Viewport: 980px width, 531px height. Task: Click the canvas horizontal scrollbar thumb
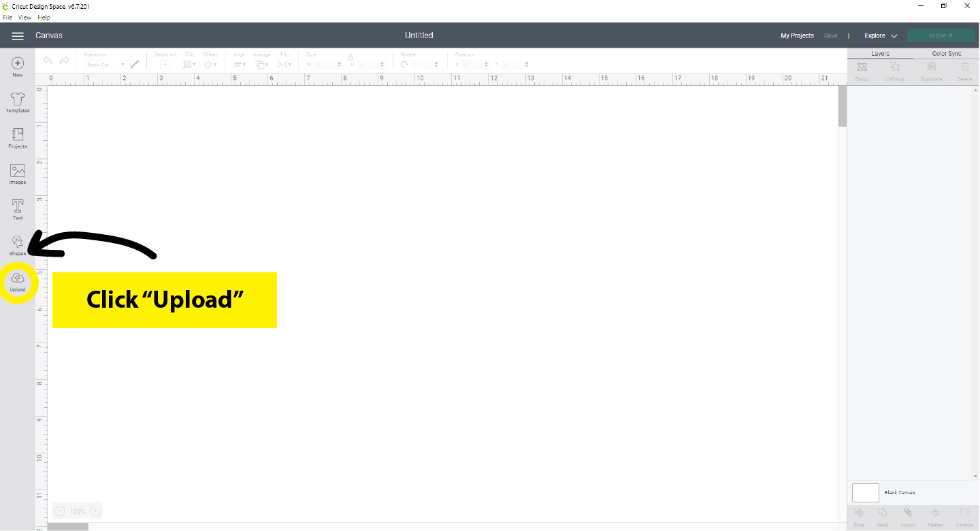(67, 526)
